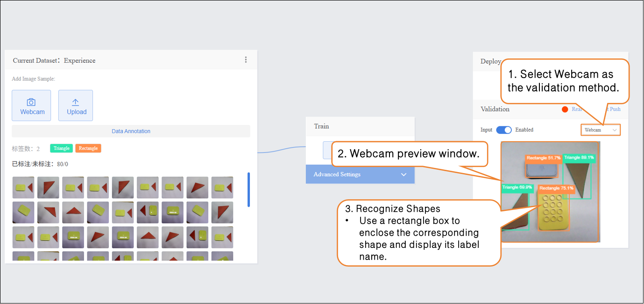
Task: Click the blue dataset scrollbar
Action: coord(248,189)
